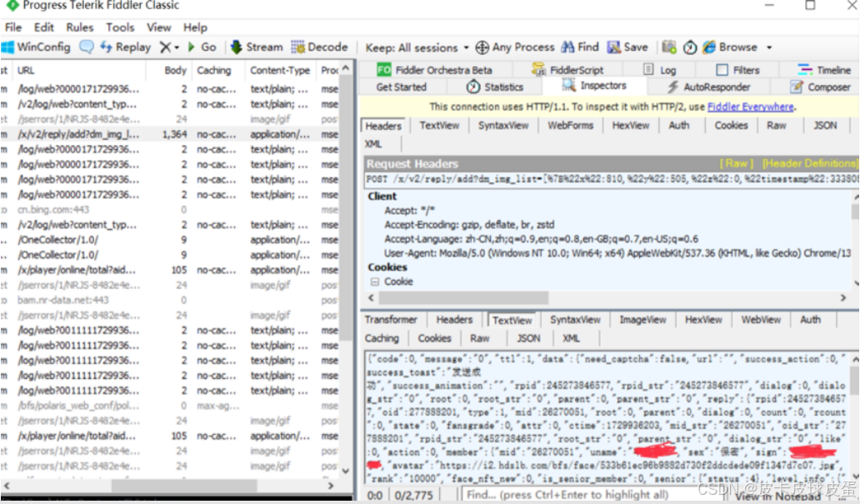
Task: Open Keep: All sessions dropdown
Action: tap(417, 47)
